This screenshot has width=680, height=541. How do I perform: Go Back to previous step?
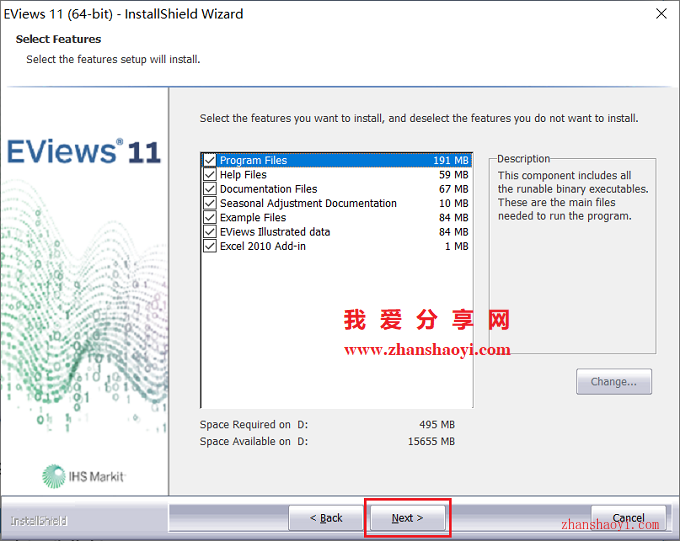(x=326, y=518)
